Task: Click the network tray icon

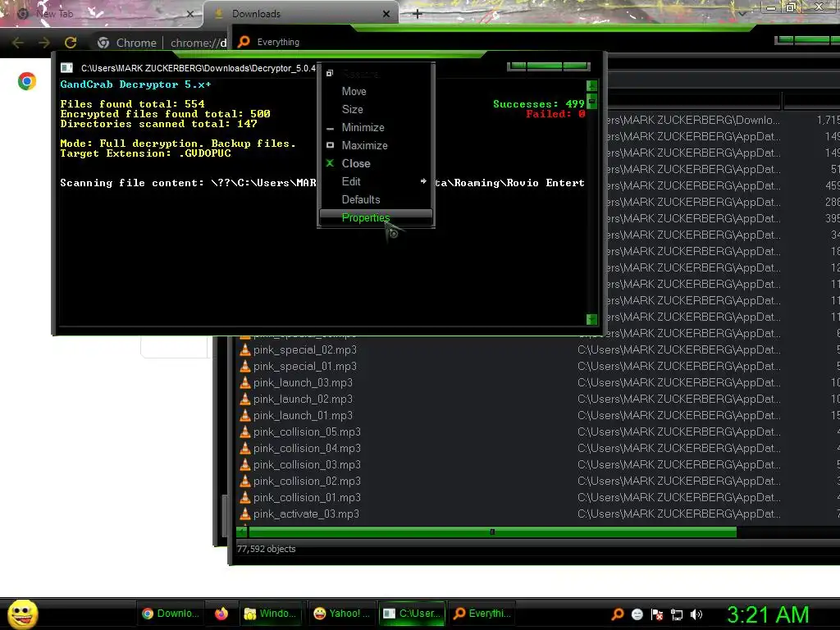Action: pos(677,614)
